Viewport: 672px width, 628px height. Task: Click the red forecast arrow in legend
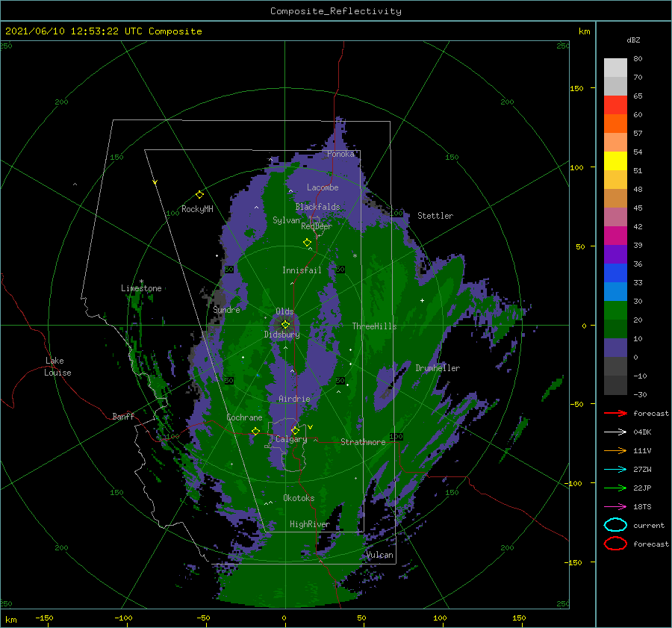(x=615, y=413)
